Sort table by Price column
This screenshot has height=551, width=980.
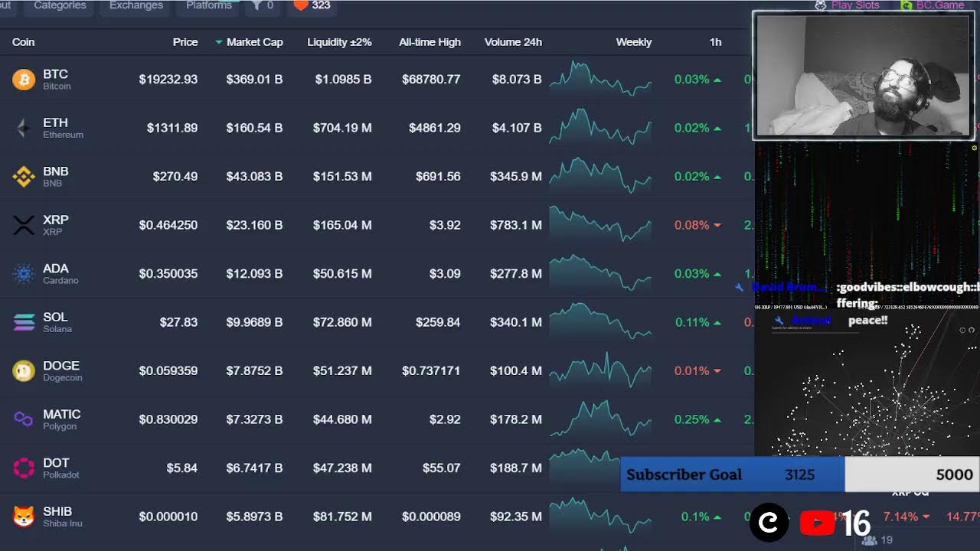point(185,42)
